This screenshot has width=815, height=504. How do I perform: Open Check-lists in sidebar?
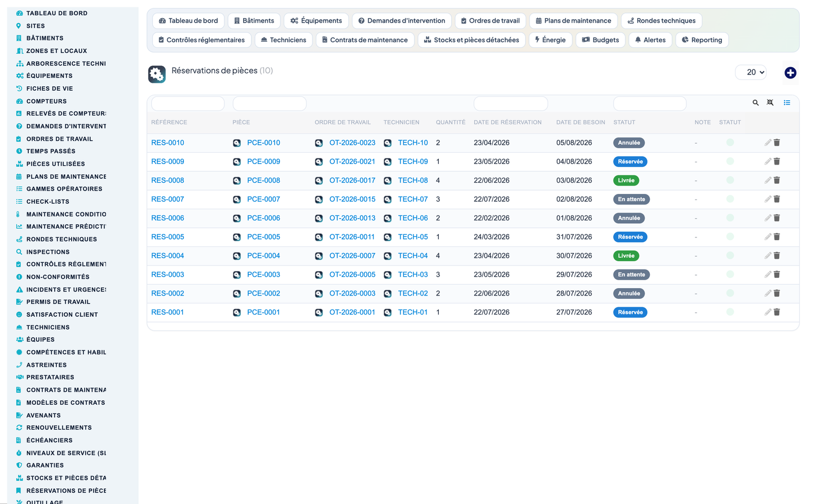coord(47,202)
